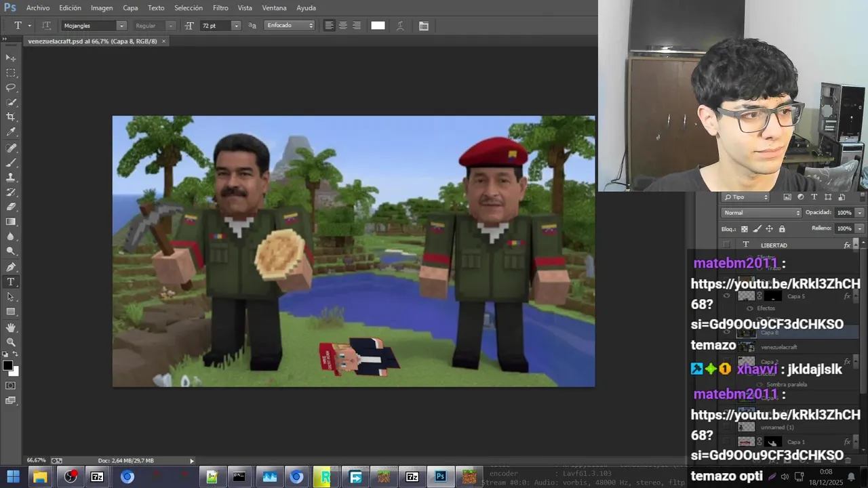The height and width of the screenshot is (488, 868).
Task: Close the venezuelacraft.psd document tab
Action: [x=163, y=41]
